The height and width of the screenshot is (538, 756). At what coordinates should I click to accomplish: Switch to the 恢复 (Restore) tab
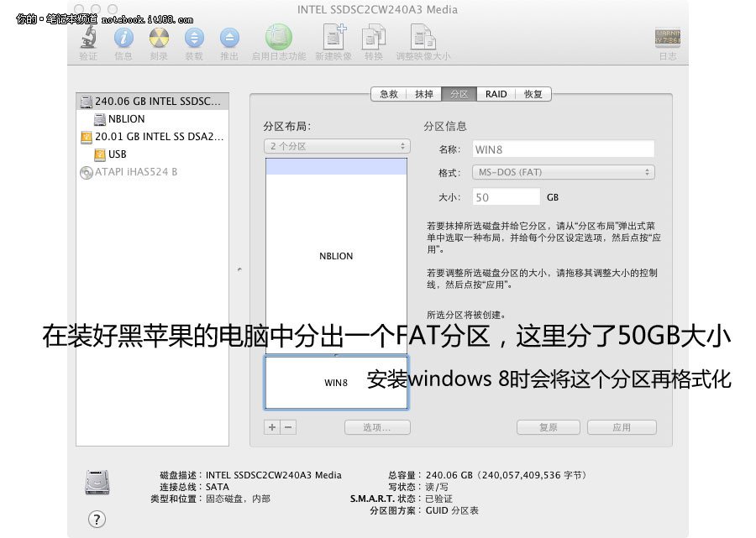[532, 94]
